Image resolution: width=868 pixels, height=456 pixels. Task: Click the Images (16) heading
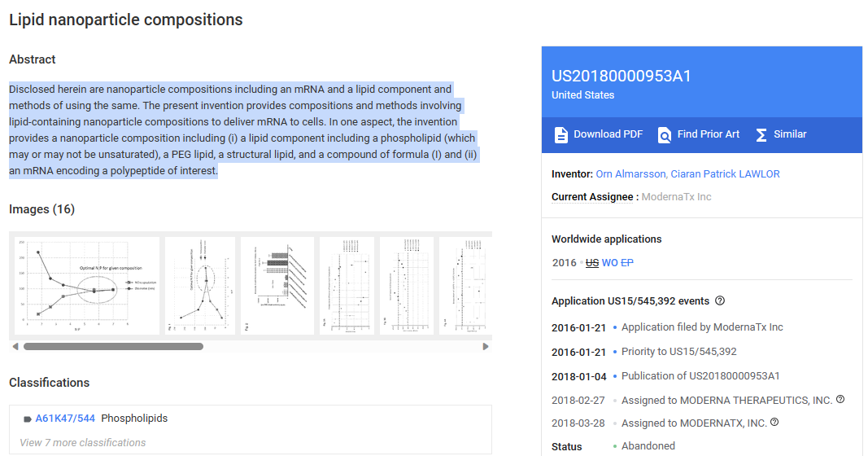click(41, 209)
